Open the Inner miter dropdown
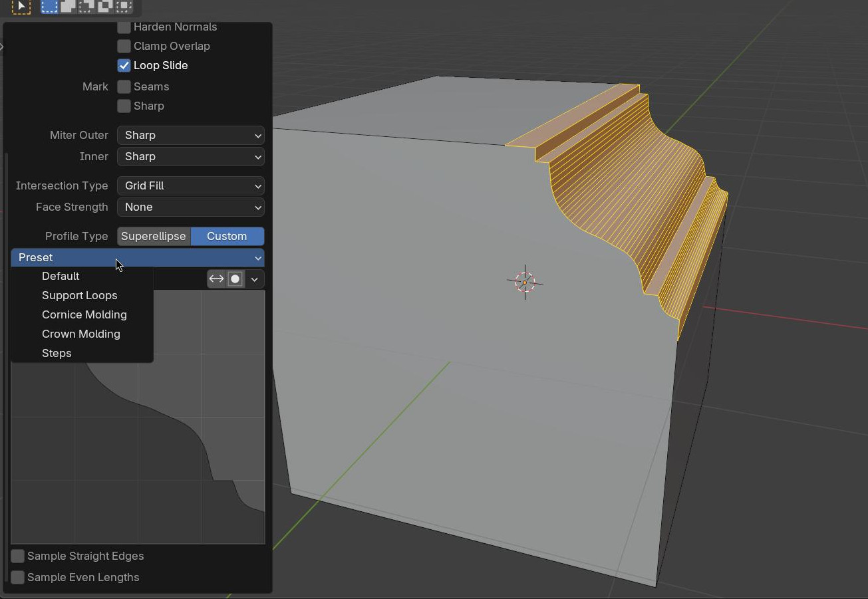Viewport: 868px width, 599px height. pos(191,156)
